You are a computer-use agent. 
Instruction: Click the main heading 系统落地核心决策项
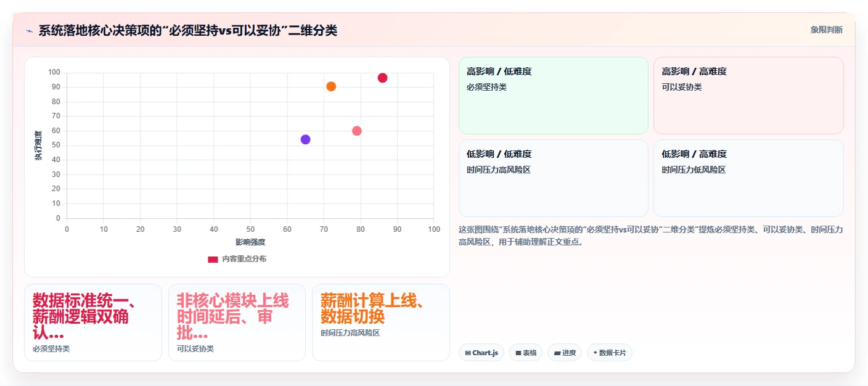coord(187,30)
